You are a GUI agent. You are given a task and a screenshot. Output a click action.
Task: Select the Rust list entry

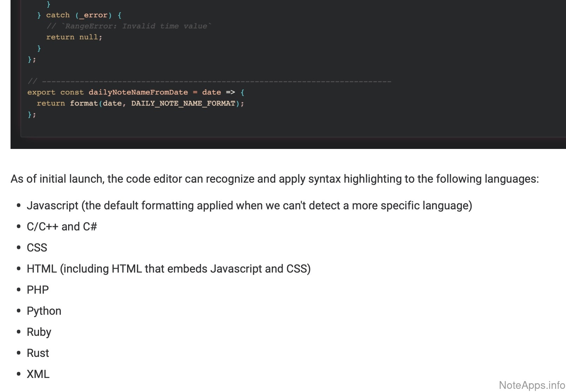[x=38, y=353]
